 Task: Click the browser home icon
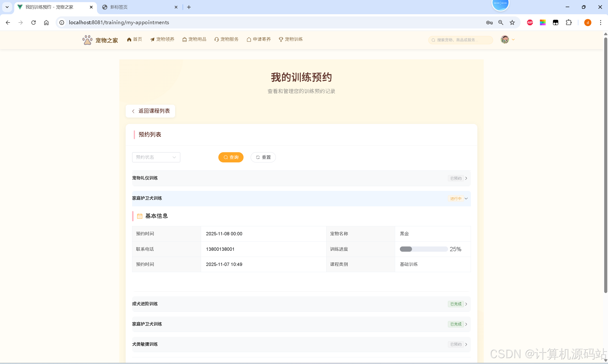coord(46,23)
